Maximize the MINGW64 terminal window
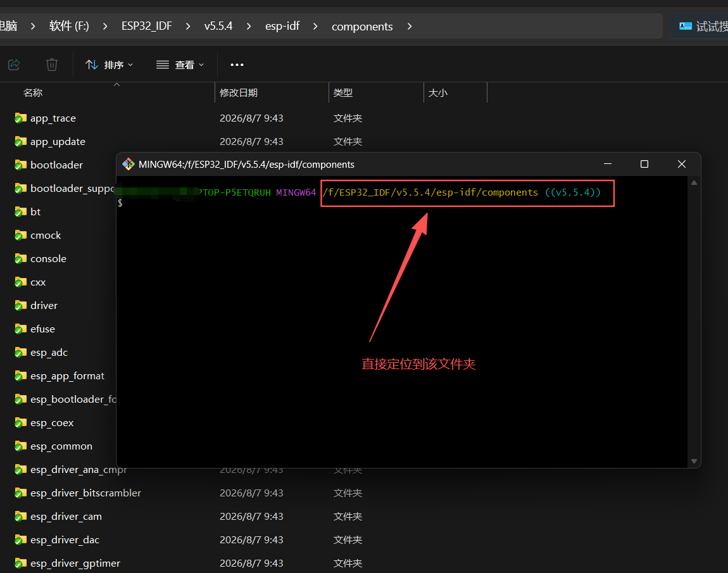 click(644, 164)
